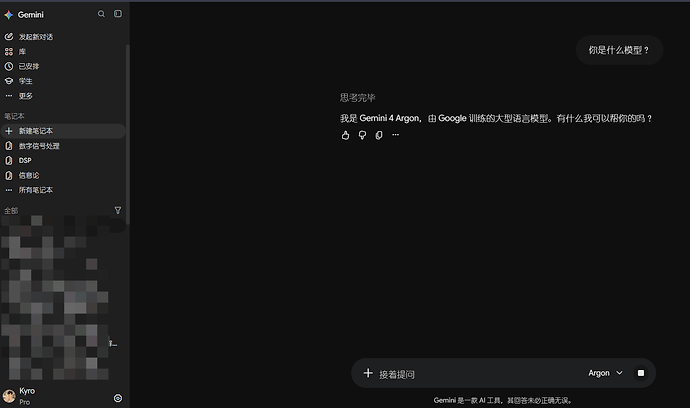Click the Gemini AI tool disclaimer text
Screen dimensions: 690x408
coord(503,401)
